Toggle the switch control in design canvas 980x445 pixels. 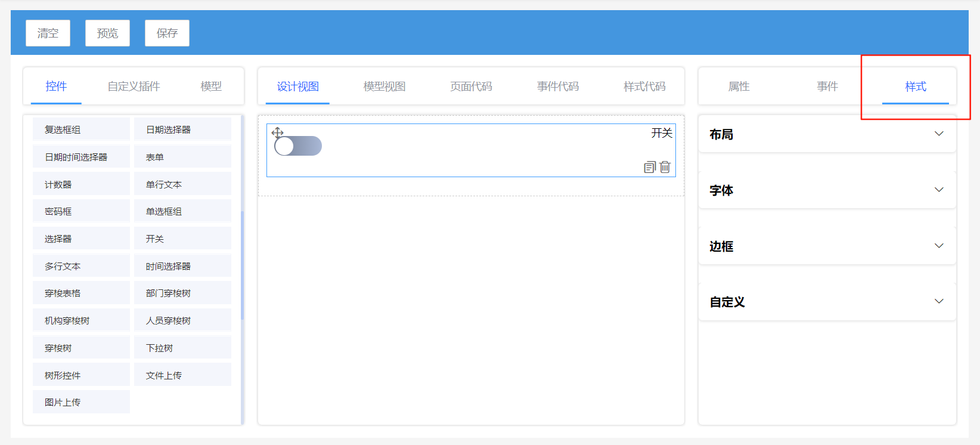(x=298, y=146)
